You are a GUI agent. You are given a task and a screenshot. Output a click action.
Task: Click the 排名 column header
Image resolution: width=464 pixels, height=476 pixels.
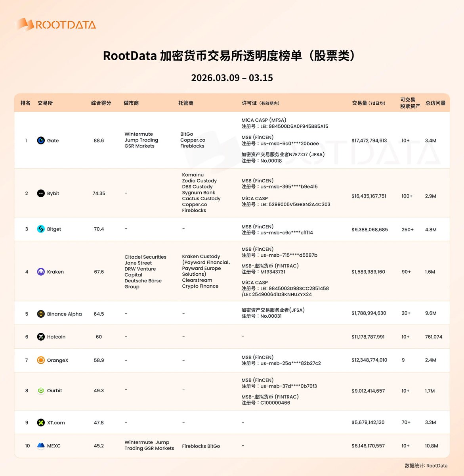point(25,103)
